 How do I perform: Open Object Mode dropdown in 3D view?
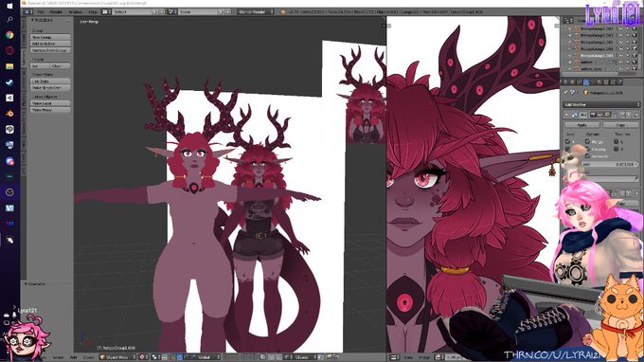click(x=117, y=357)
